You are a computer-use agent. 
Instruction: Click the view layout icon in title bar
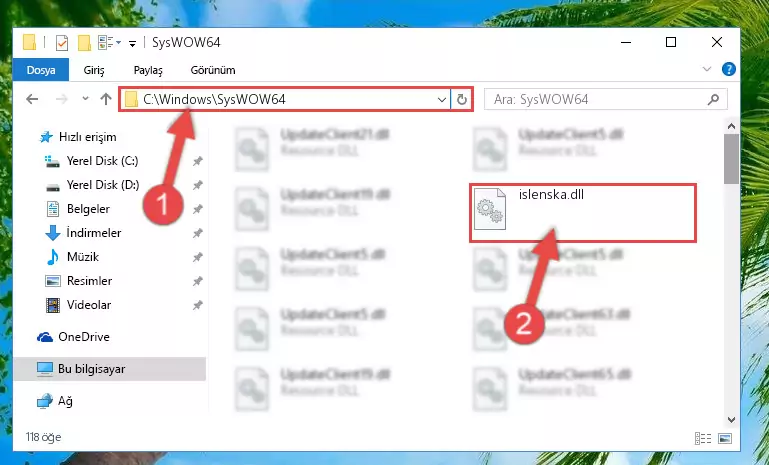tap(109, 43)
